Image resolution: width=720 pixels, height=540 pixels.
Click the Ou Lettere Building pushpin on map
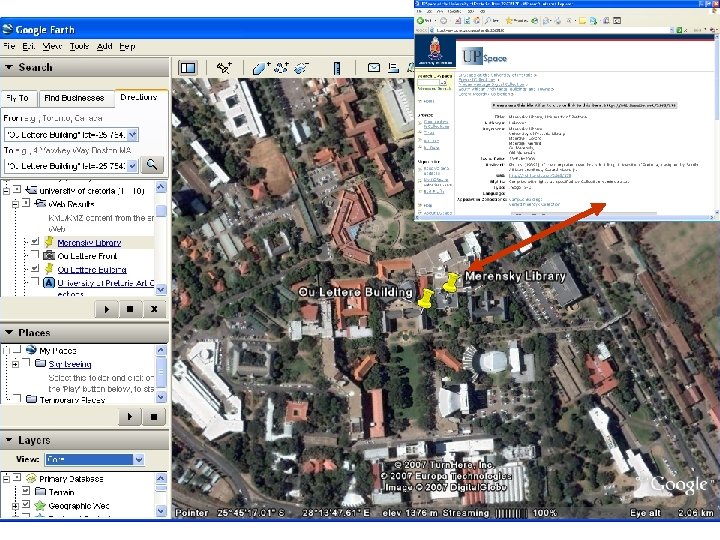pyautogui.click(x=426, y=298)
